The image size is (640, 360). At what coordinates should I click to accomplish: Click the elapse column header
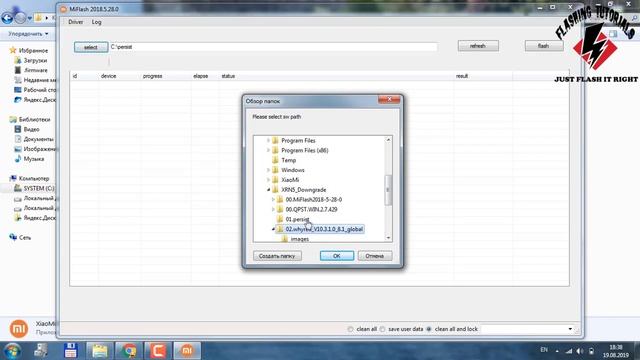pos(200,76)
